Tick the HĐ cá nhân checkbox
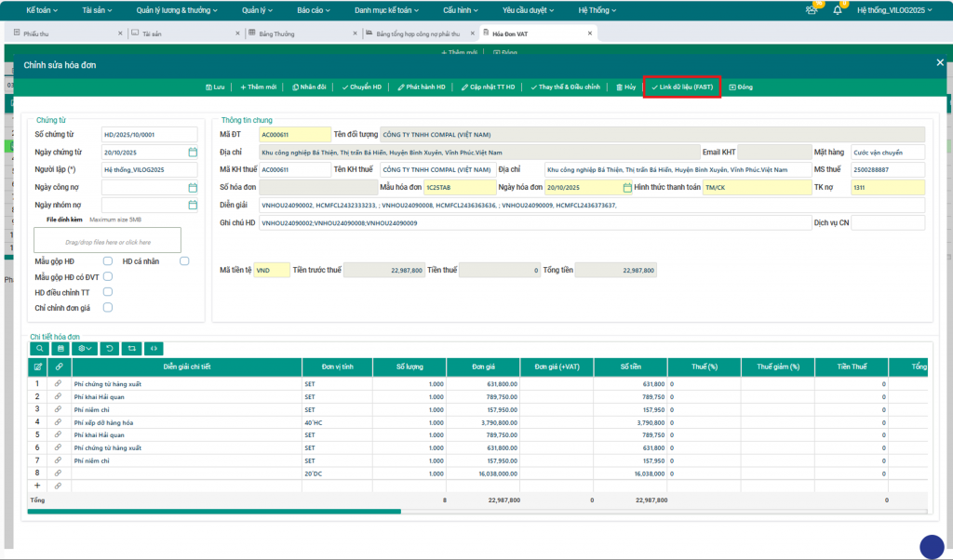Viewport: 953px width, 560px height. tap(184, 261)
